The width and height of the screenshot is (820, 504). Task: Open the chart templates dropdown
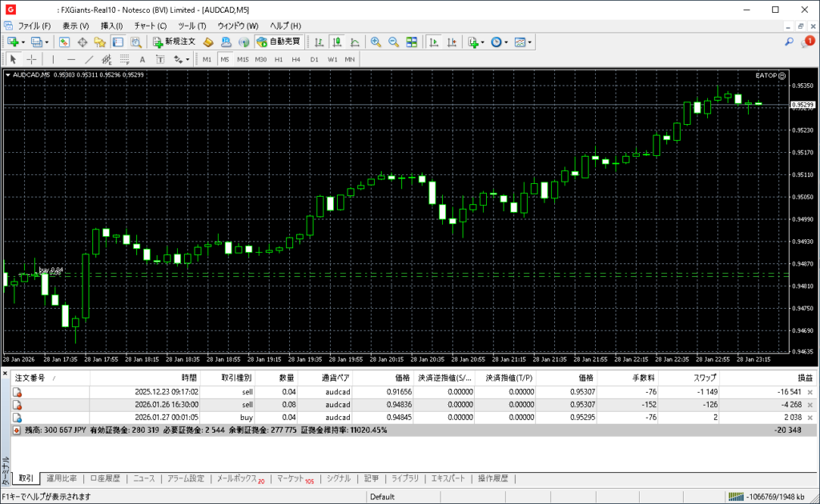529,42
